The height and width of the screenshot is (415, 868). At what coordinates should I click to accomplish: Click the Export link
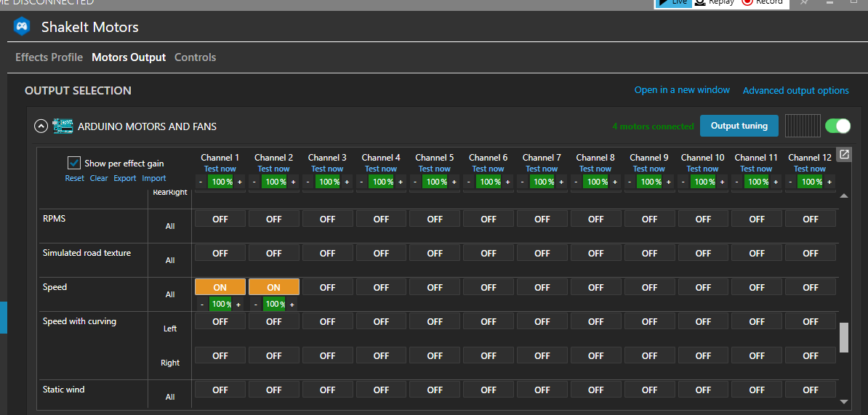point(125,178)
